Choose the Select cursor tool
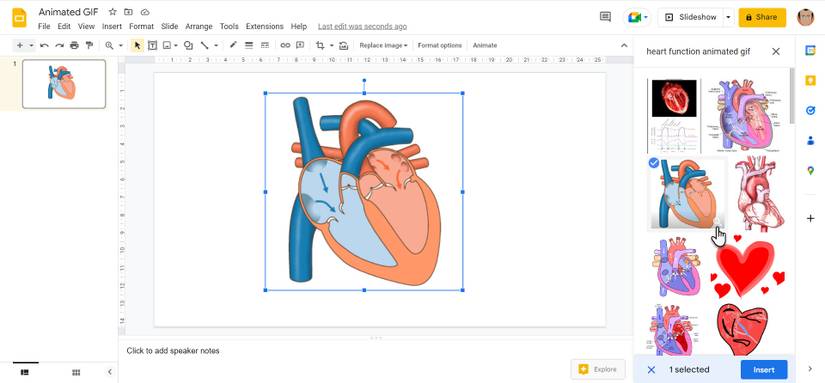This screenshot has height=383, width=825. point(137,45)
